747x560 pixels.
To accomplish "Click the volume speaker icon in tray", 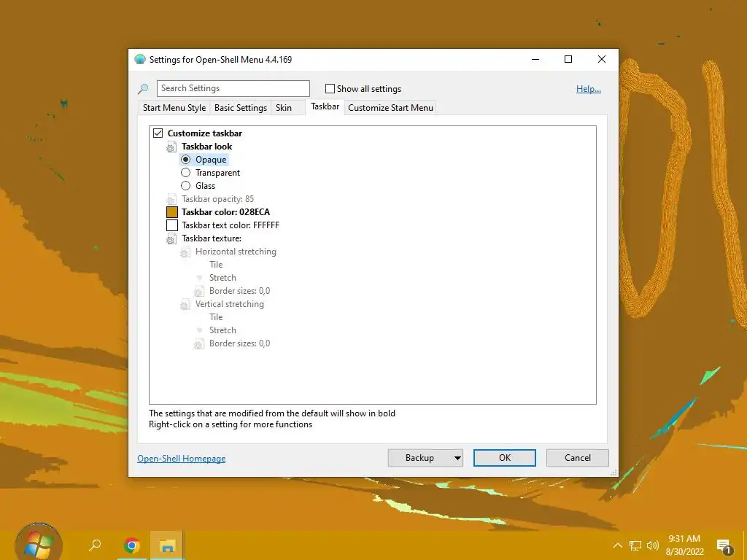I will coord(653,545).
